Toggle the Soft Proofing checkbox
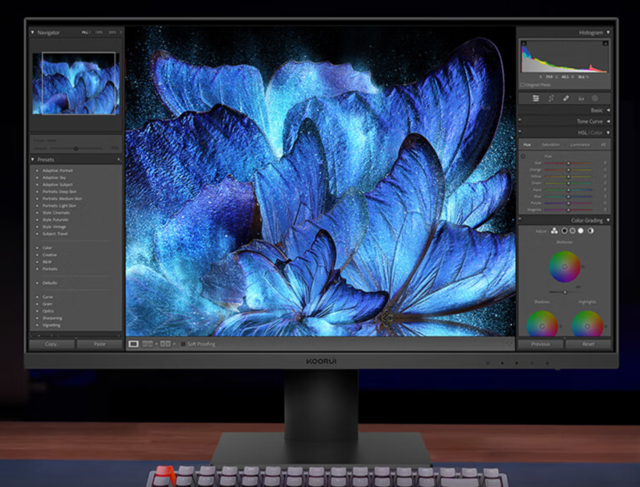The height and width of the screenshot is (487, 640). pos(183,344)
